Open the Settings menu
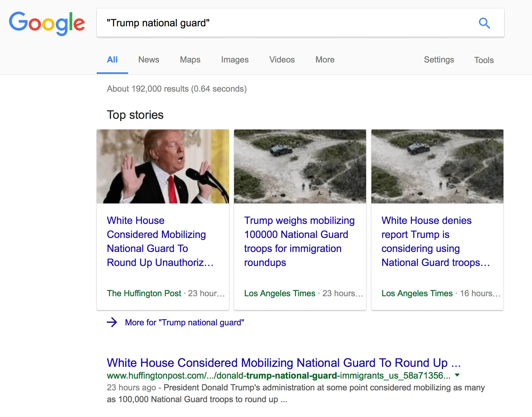The width and height of the screenshot is (532, 417). tap(439, 60)
